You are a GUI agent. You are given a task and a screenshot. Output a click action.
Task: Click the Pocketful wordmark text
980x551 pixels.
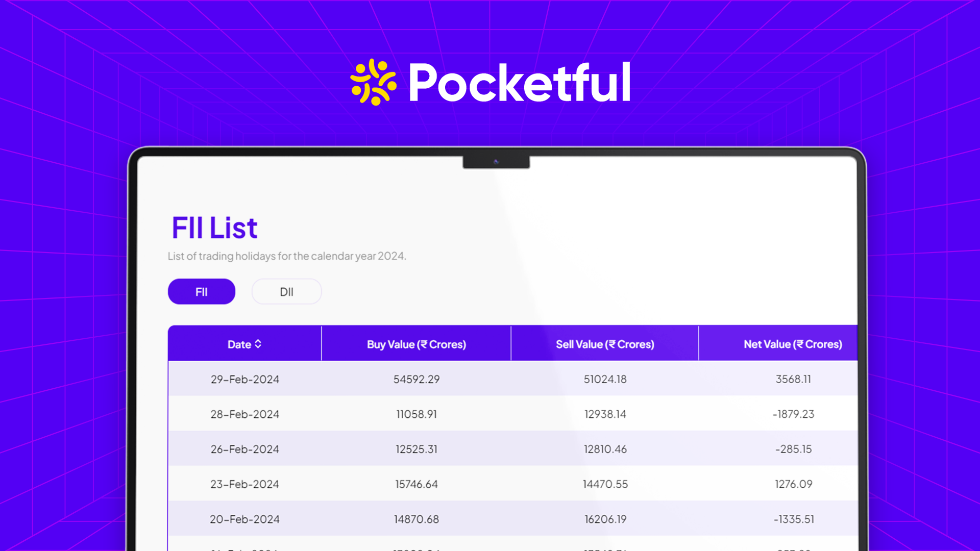tap(520, 83)
